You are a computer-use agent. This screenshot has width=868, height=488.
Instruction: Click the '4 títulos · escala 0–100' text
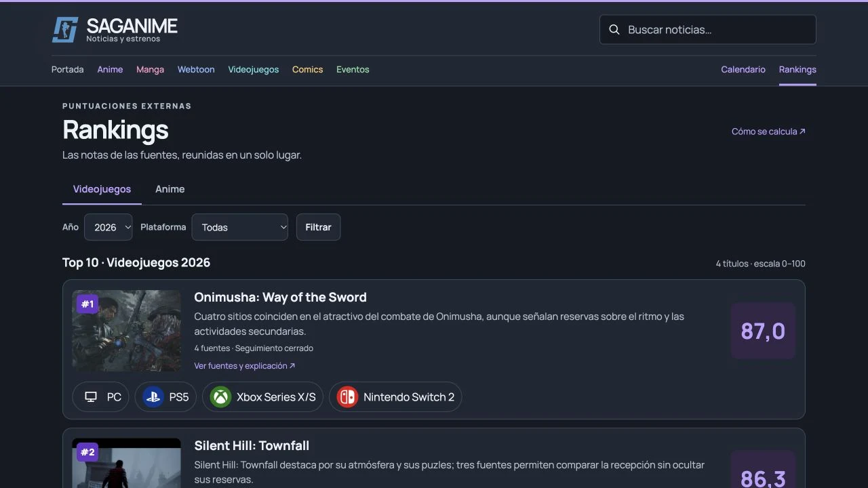pyautogui.click(x=761, y=264)
